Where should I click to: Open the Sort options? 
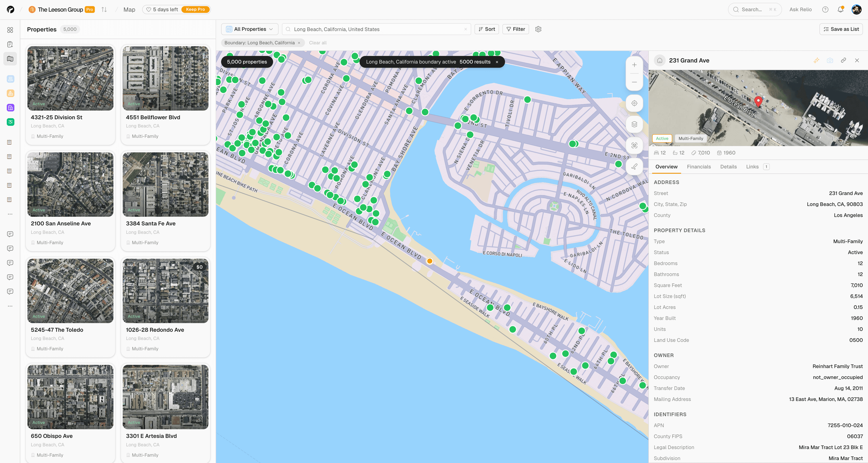point(487,29)
